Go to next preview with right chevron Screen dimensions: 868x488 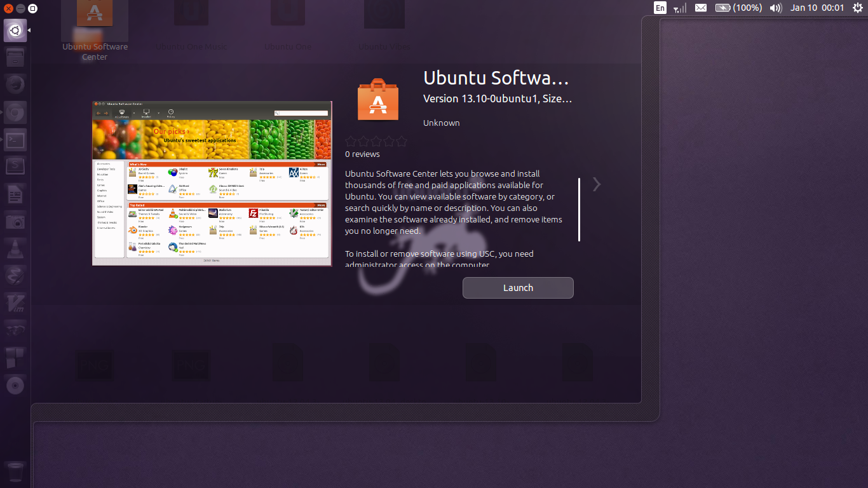click(x=596, y=184)
